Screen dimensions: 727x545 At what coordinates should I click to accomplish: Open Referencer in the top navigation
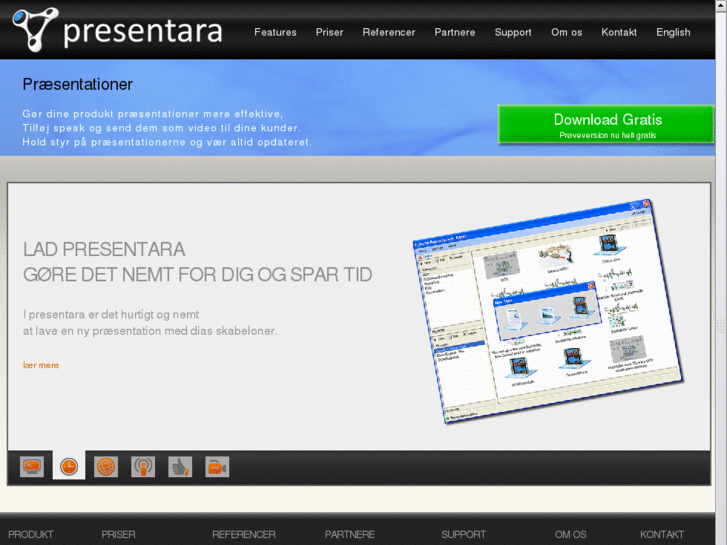tap(388, 32)
